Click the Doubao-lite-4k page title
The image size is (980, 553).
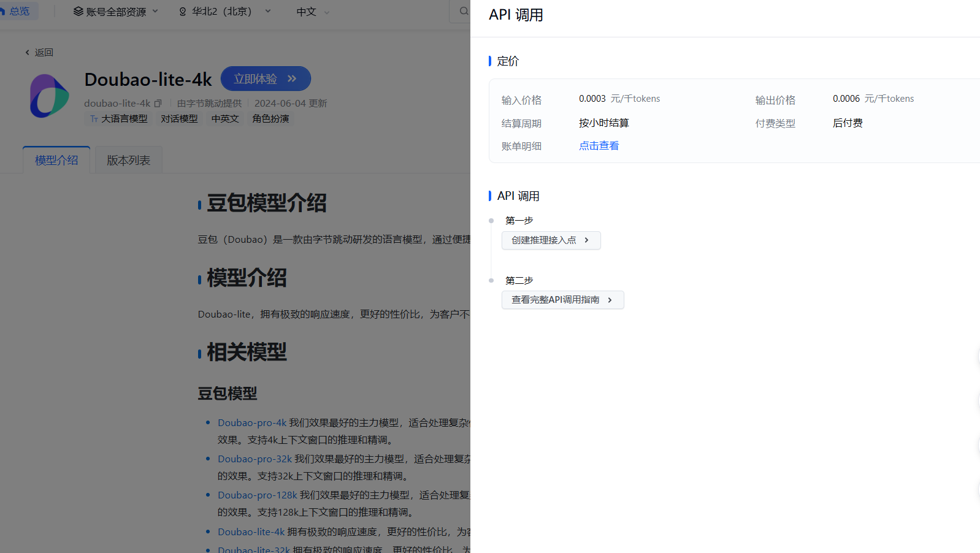coord(148,80)
